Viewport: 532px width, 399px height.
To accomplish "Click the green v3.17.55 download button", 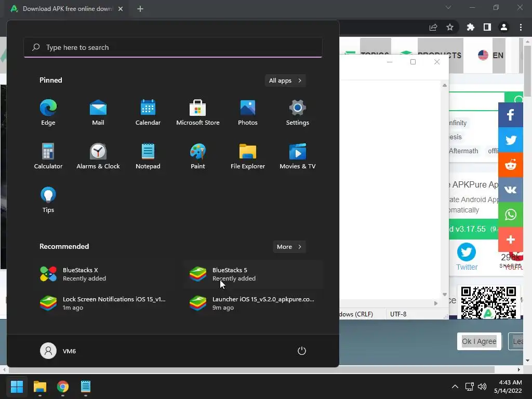I will pyautogui.click(x=474, y=229).
